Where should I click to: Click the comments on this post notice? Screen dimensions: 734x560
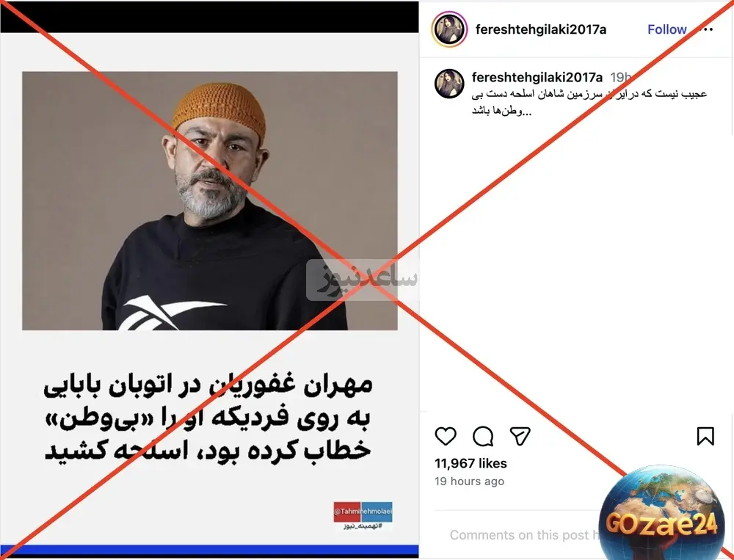tap(524, 535)
